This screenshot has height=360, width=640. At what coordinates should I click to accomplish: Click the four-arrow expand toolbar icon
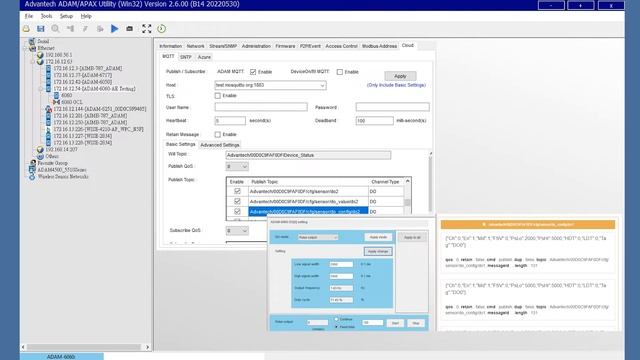pos(147,29)
